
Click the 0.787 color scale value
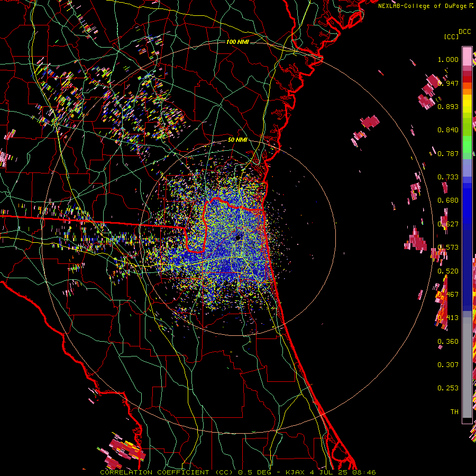[x=448, y=153]
